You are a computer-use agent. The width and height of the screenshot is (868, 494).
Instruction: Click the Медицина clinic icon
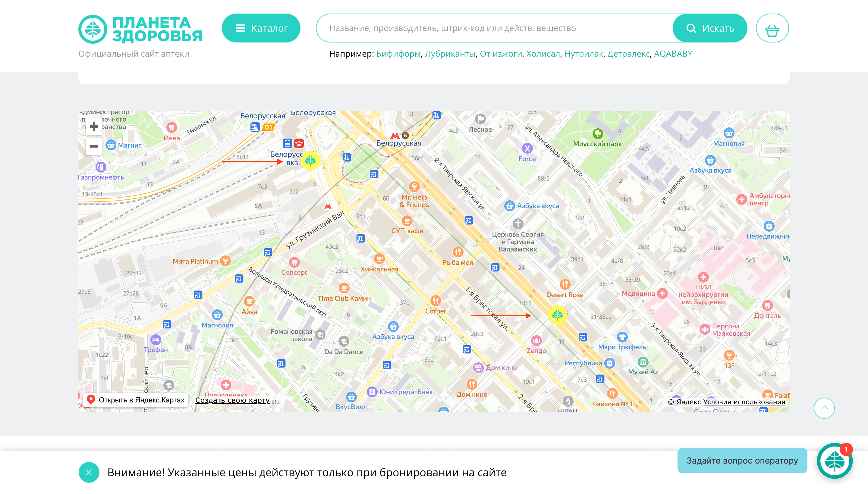click(x=662, y=293)
